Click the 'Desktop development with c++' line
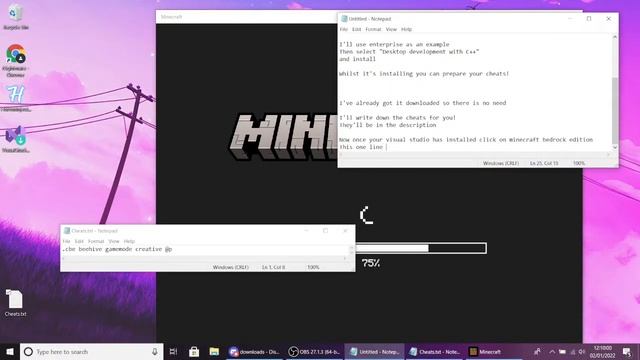The image size is (640, 360). pos(409,52)
